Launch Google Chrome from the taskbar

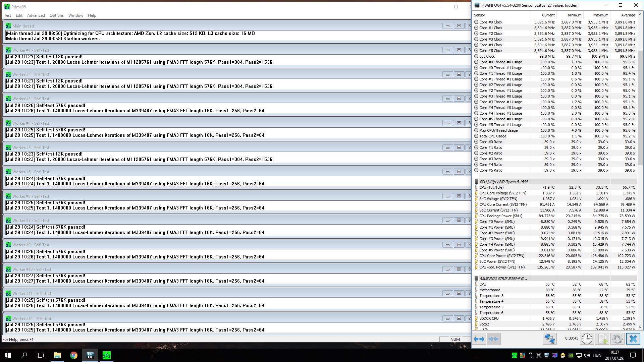(73, 355)
